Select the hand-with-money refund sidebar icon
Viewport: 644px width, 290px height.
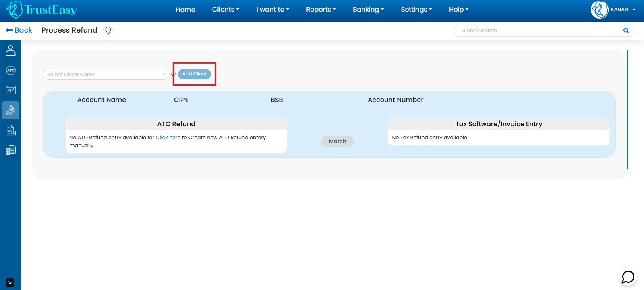10,110
